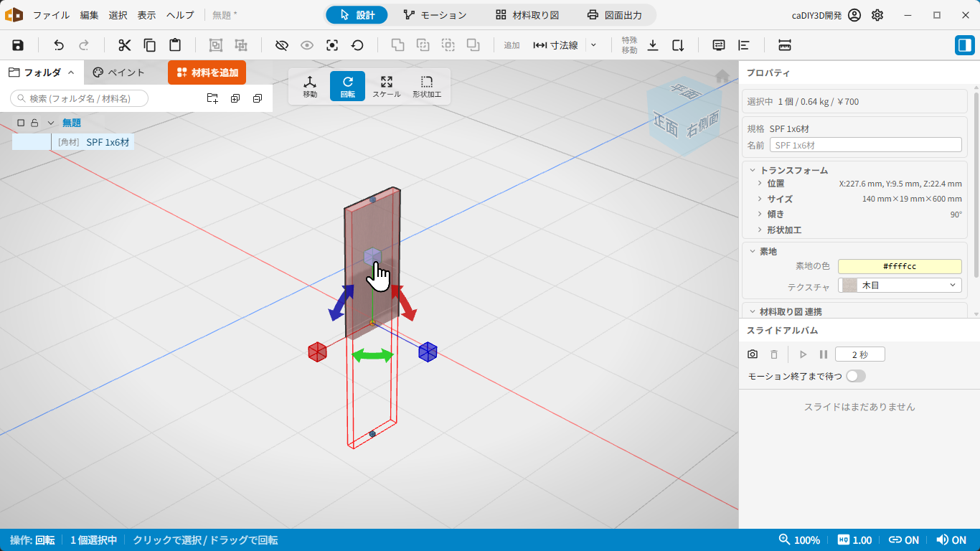Screen dimensions: 980x551
Task: Open the shape processing (形状加工) tool
Action: pos(427,86)
